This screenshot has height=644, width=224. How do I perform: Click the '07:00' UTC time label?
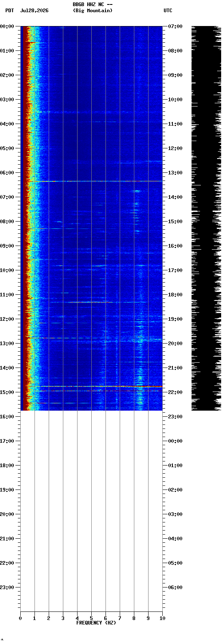175,26
